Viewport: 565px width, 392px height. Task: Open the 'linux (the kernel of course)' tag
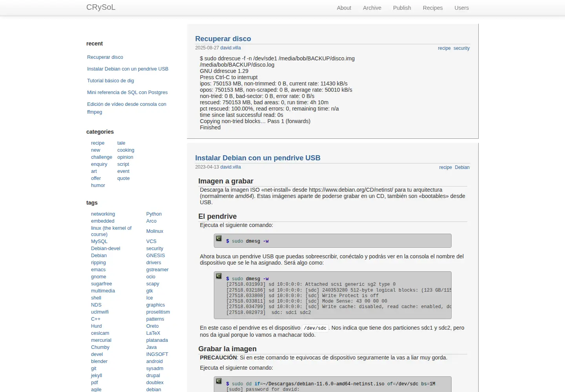point(111,231)
